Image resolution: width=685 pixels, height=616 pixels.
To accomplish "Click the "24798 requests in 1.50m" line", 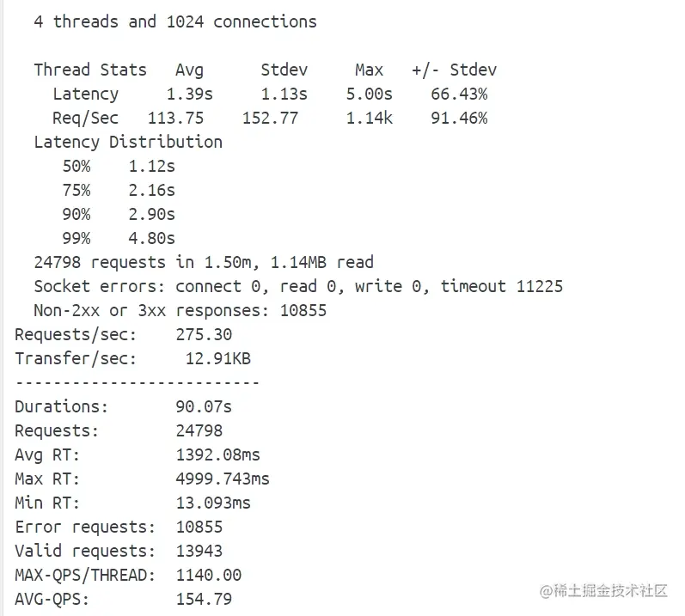I will click(x=204, y=263).
